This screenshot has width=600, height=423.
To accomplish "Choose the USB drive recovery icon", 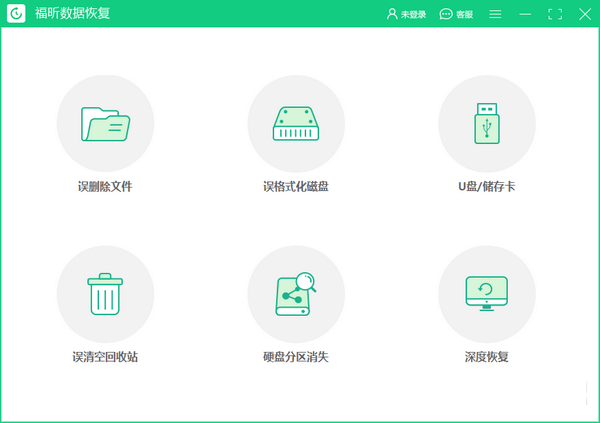I will tap(486, 123).
